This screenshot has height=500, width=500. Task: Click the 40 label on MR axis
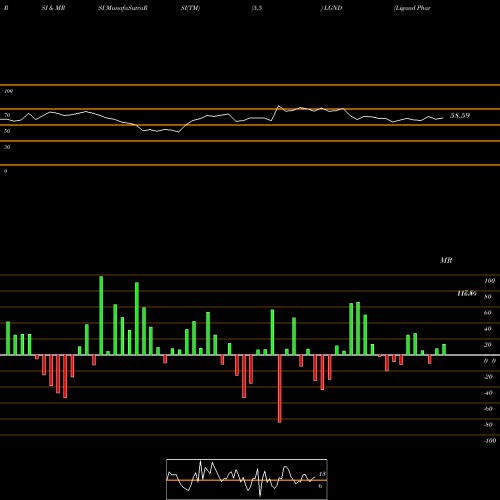click(488, 329)
